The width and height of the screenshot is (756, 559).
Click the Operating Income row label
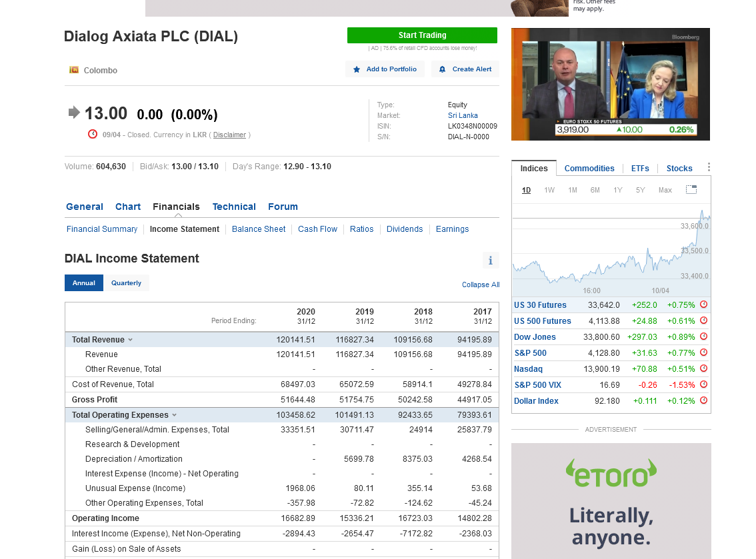(x=105, y=518)
